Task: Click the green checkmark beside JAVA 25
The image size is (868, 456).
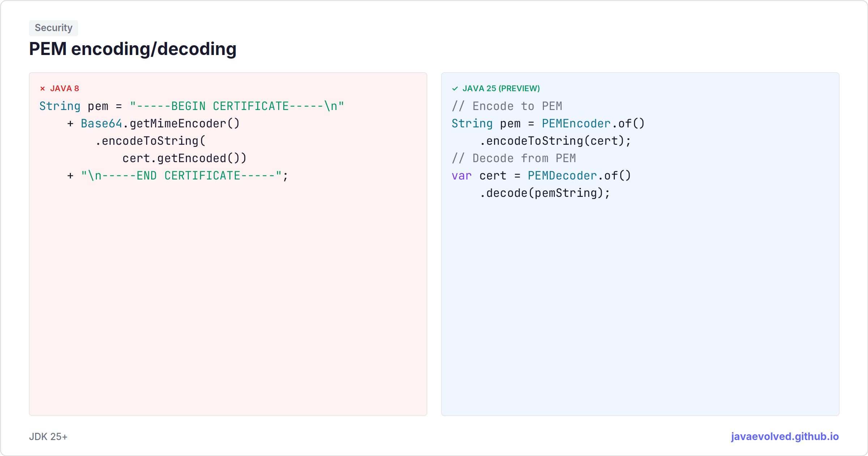Action: click(x=455, y=89)
